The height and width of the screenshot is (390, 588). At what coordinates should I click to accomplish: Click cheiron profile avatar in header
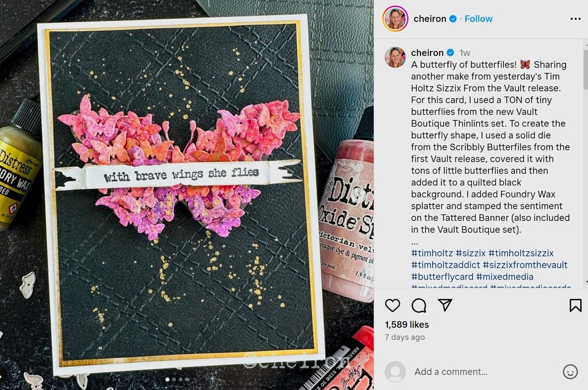[395, 19]
